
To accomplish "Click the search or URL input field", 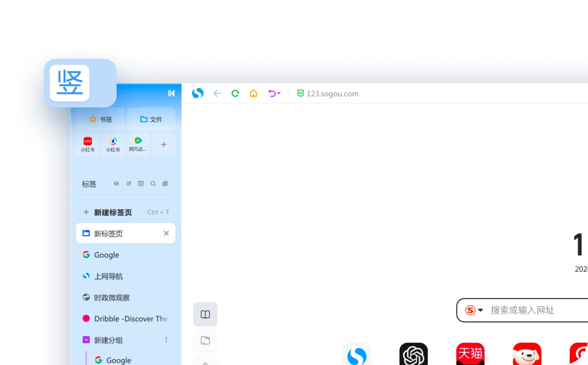I will point(527,310).
